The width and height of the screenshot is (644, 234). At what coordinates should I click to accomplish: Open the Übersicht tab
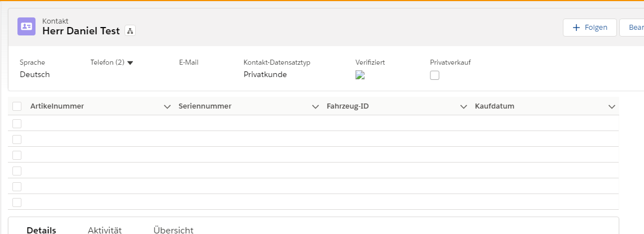coord(173,229)
